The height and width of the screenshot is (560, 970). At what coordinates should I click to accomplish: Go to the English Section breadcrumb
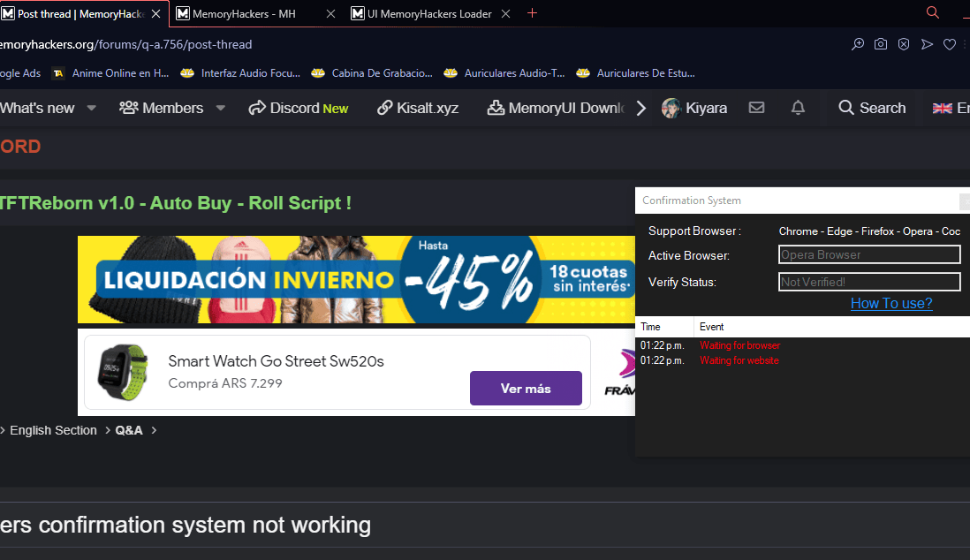(53, 430)
